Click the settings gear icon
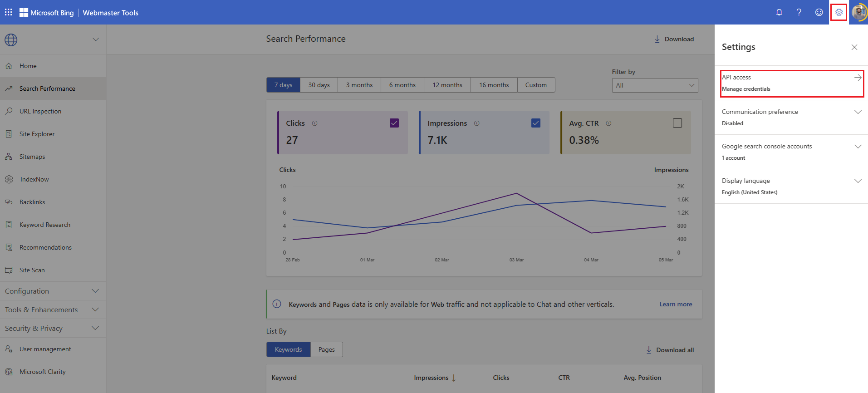This screenshot has height=393, width=868. tap(839, 12)
